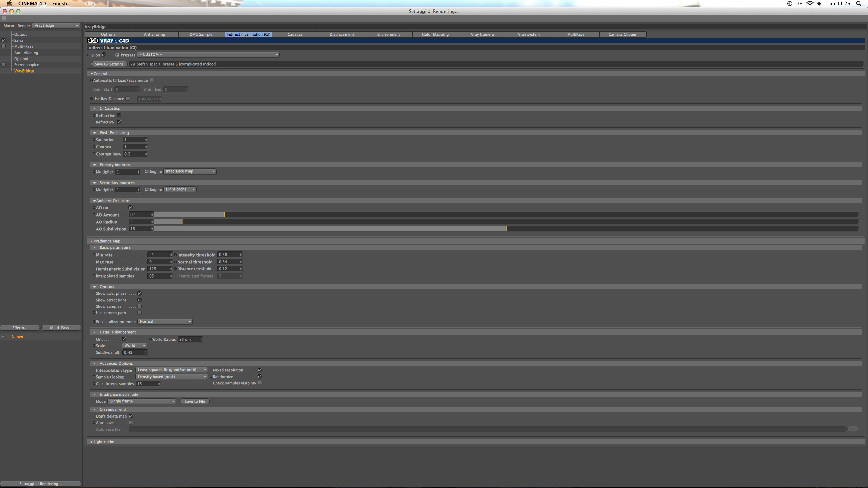Screen dimensions: 868x488
Task: Open Interpolation type dropdown
Action: point(171,370)
